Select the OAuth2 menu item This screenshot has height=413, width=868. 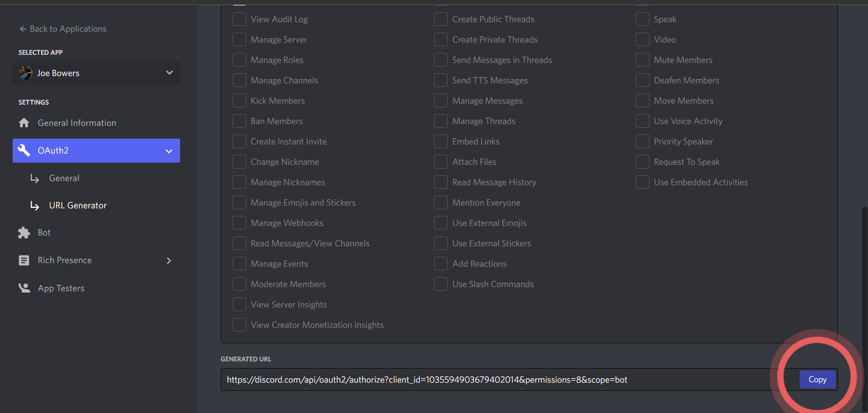tap(96, 150)
